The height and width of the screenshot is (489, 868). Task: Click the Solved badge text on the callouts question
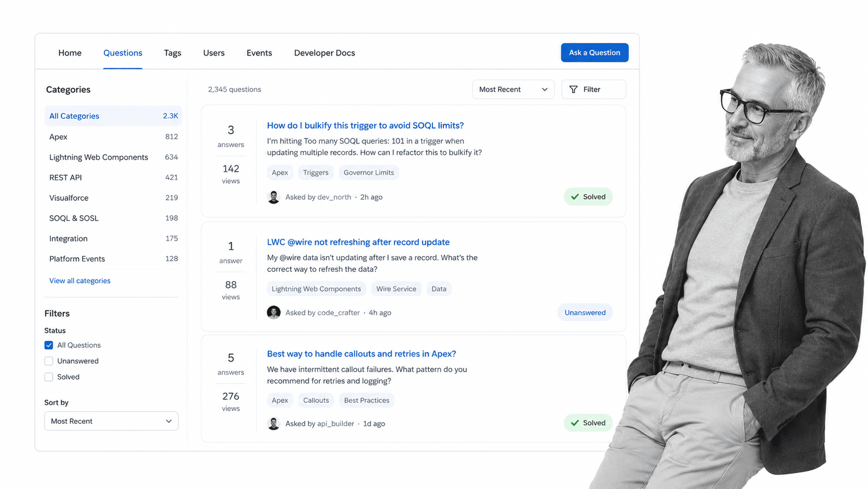pos(594,423)
